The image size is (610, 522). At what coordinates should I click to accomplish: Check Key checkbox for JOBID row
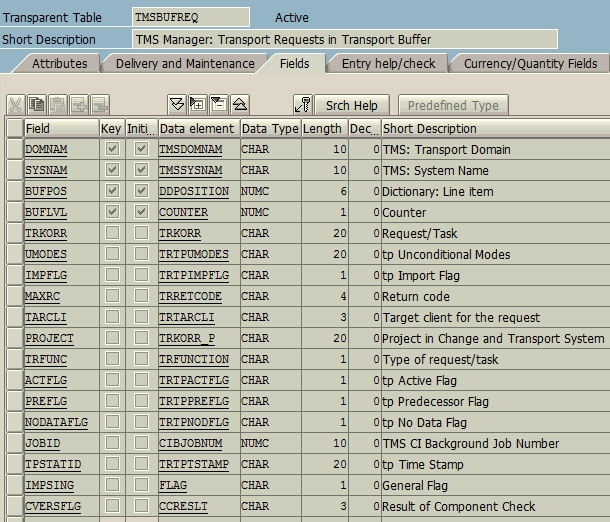[112, 443]
